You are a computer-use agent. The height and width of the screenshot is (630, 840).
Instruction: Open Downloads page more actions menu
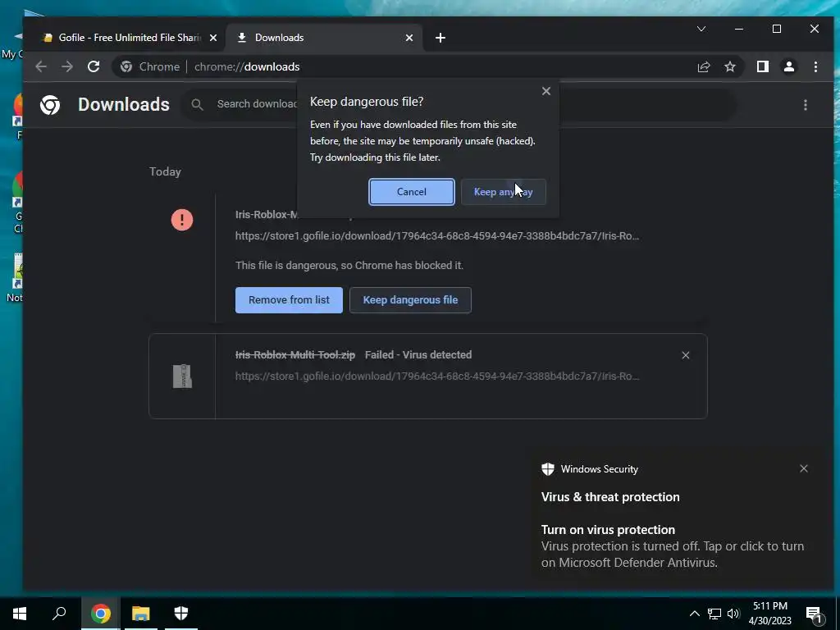806,105
